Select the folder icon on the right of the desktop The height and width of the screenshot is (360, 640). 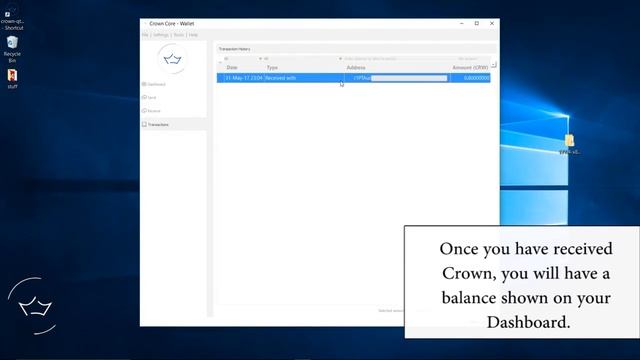(569, 145)
